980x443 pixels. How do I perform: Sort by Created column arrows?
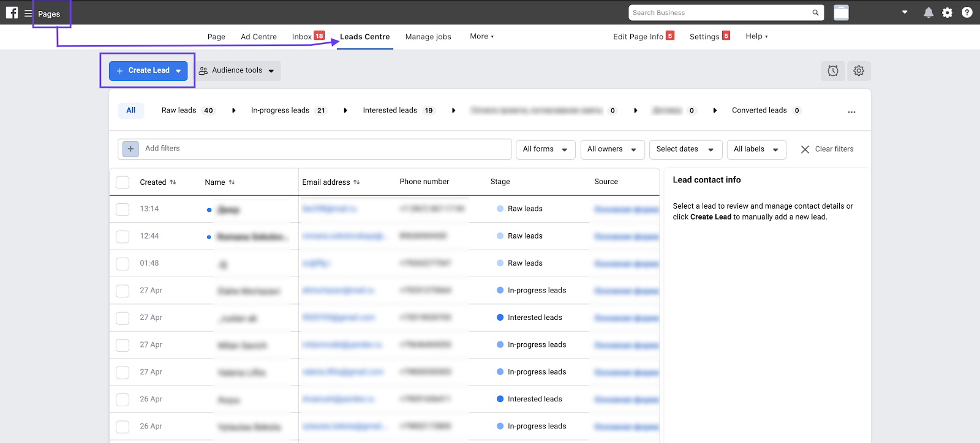(x=173, y=182)
